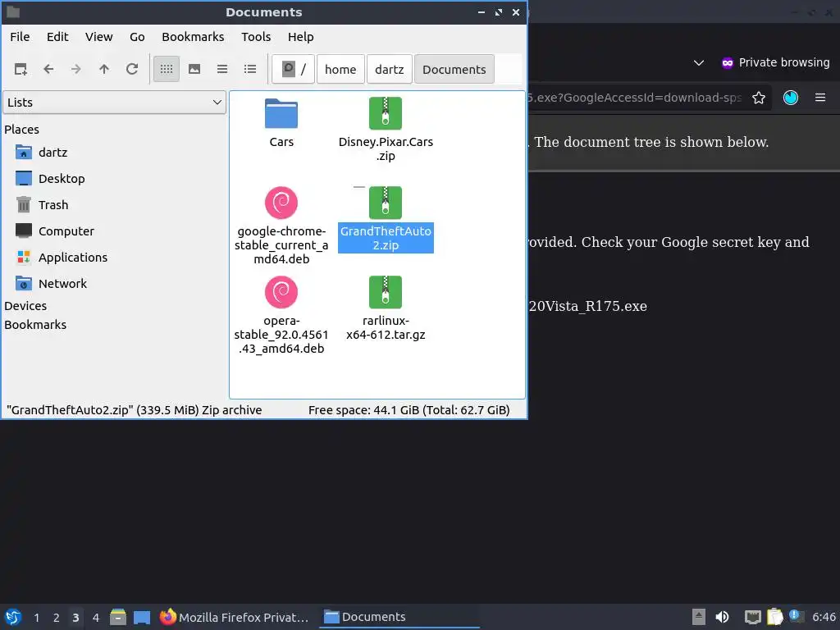Expand the Firefox tab list chevron
This screenshot has height=630, width=840.
[x=699, y=62]
